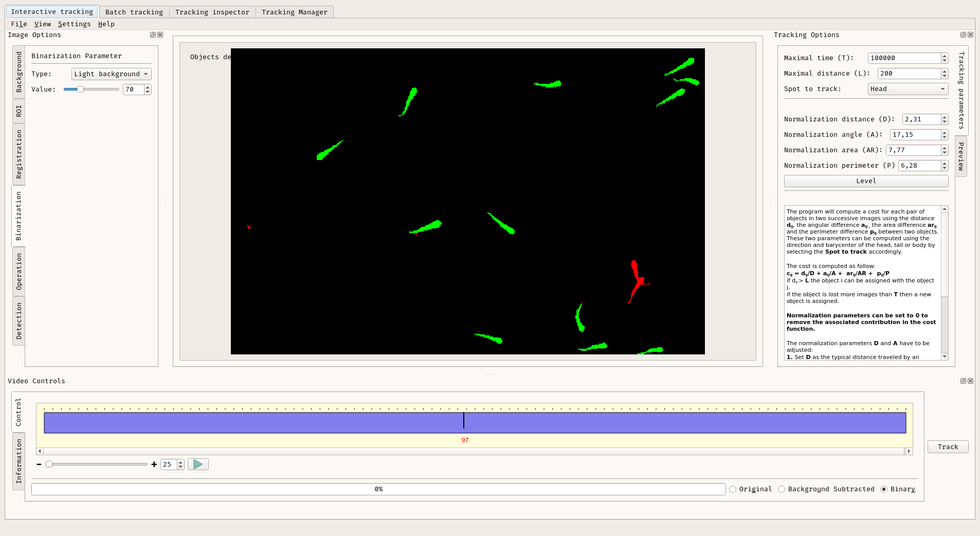Click frame rate stepper arrows
This screenshot has height=536, width=980.
(x=180, y=464)
